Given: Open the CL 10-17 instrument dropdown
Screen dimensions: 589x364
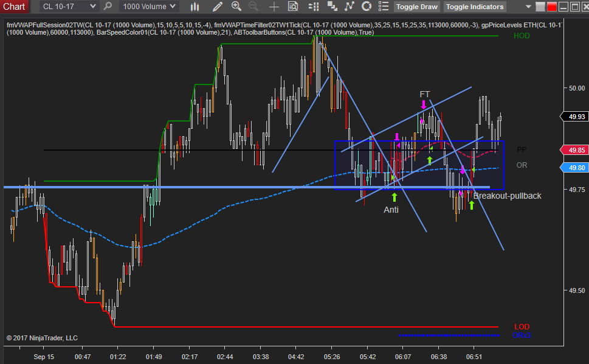Looking at the screenshot, I should (69, 7).
